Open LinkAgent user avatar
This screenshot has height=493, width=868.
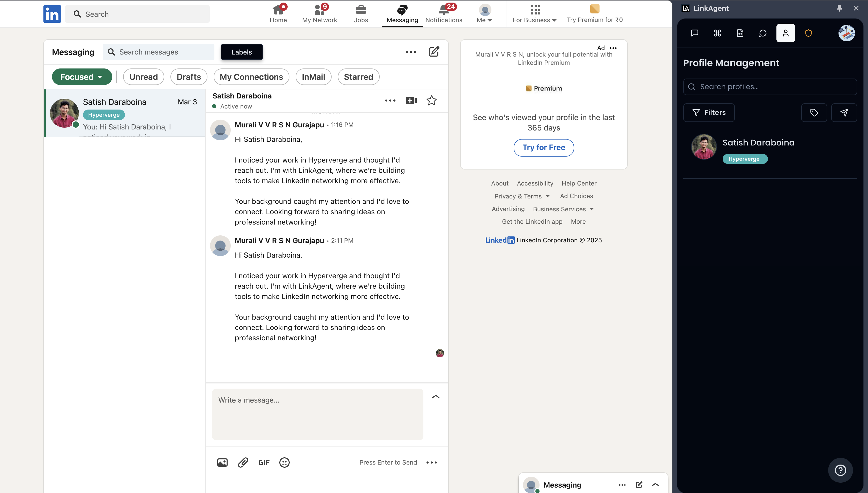[x=847, y=33]
